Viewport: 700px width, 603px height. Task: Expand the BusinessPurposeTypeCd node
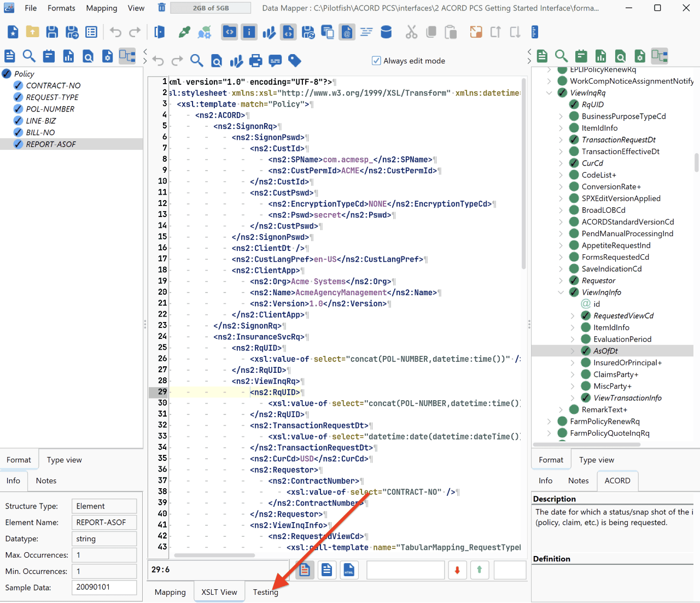click(x=561, y=116)
